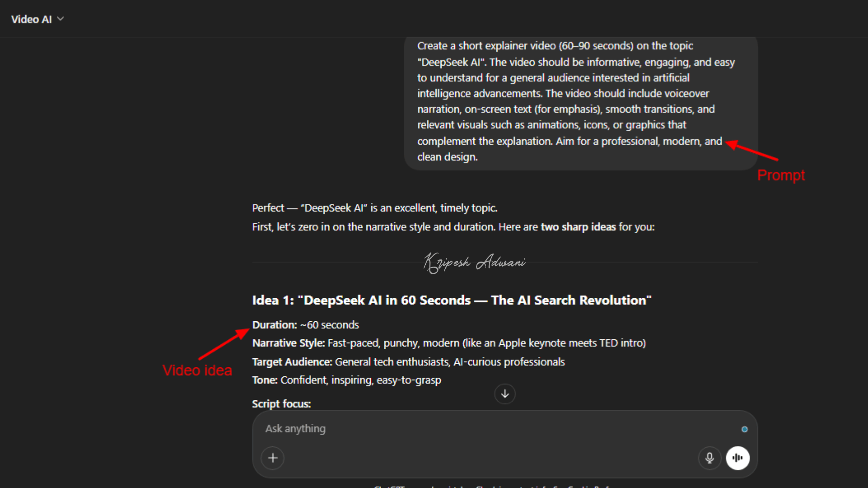The image size is (868, 488).
Task: Click the Tone: Confident, inspiring line
Action: click(x=346, y=380)
